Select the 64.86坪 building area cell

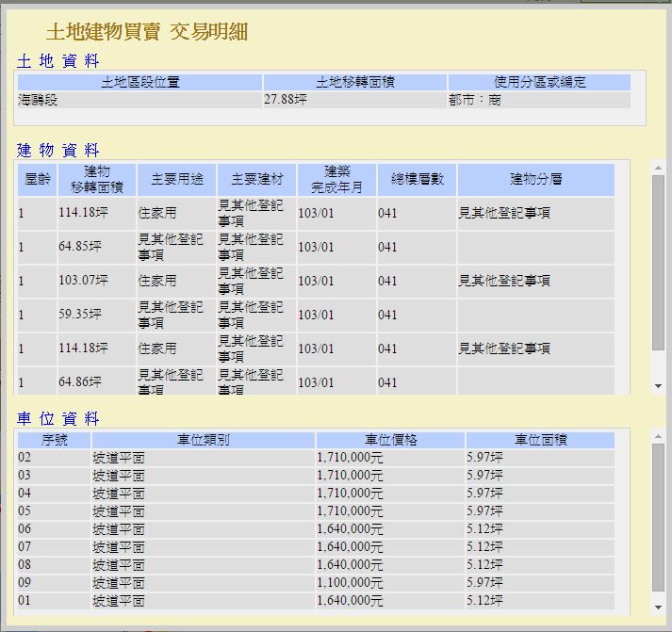pyautogui.click(x=97, y=381)
